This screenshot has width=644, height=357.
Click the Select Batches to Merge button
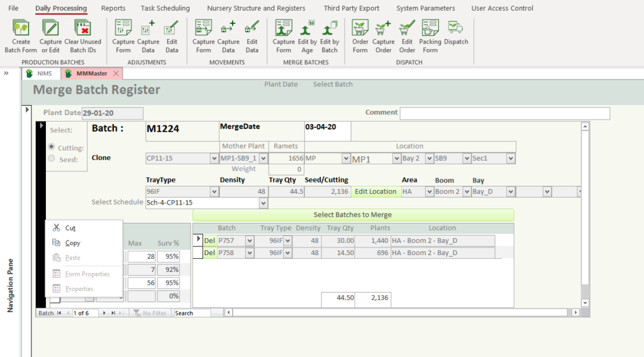click(353, 215)
